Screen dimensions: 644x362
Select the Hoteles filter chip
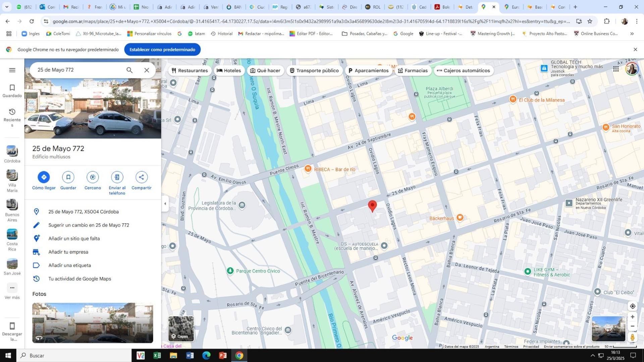coord(229,71)
